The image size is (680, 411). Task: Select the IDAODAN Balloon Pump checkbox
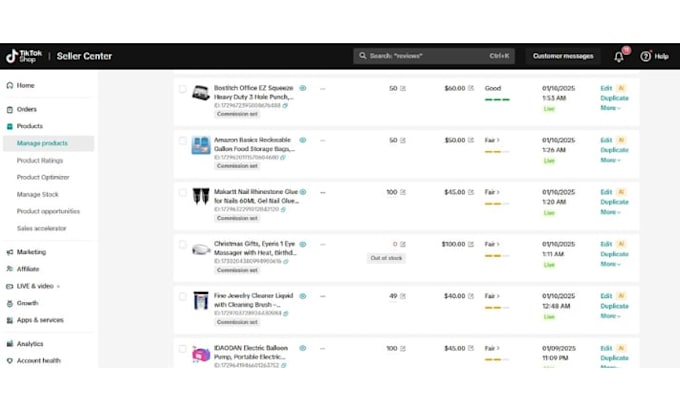click(183, 349)
